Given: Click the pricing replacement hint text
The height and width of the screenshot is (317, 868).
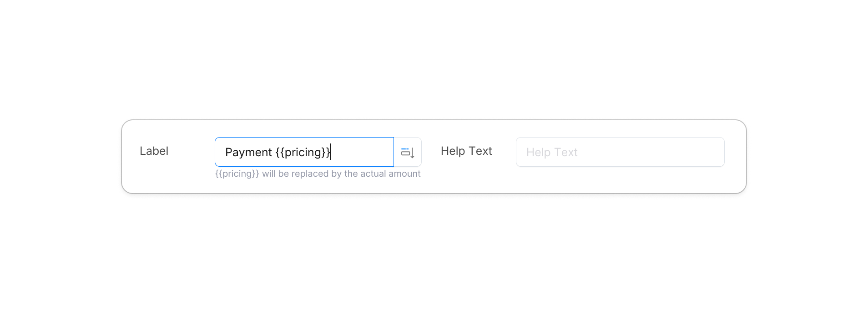Looking at the screenshot, I should click(318, 174).
